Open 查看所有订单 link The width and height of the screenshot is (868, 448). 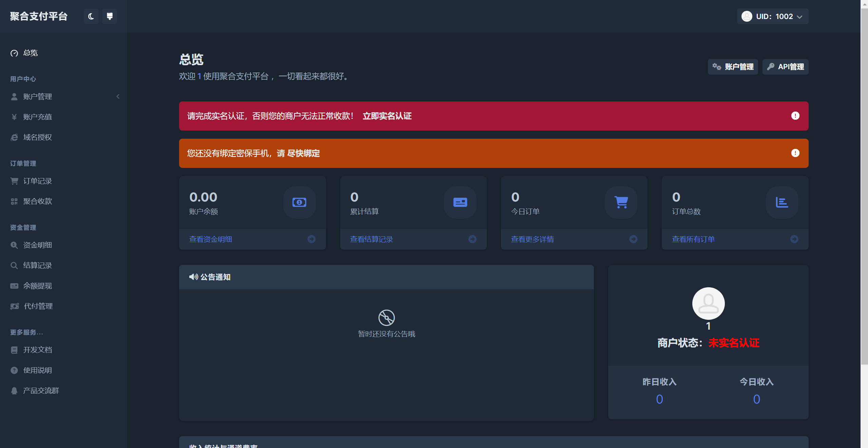pyautogui.click(x=693, y=239)
